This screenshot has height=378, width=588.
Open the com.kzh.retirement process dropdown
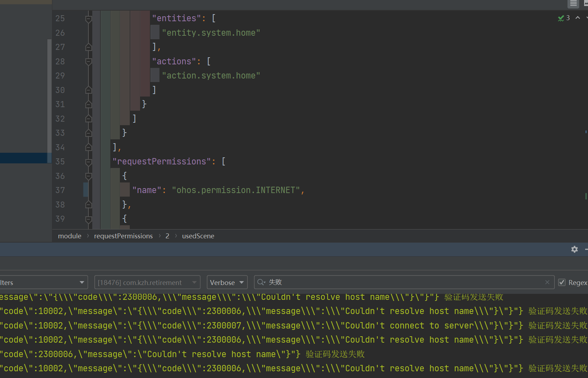click(147, 283)
